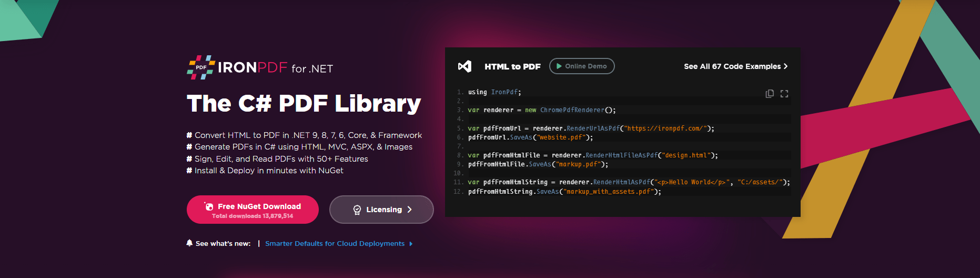The width and height of the screenshot is (980, 278).
Task: Open the IRONPDF for .NET wordmark
Action: [x=275, y=68]
